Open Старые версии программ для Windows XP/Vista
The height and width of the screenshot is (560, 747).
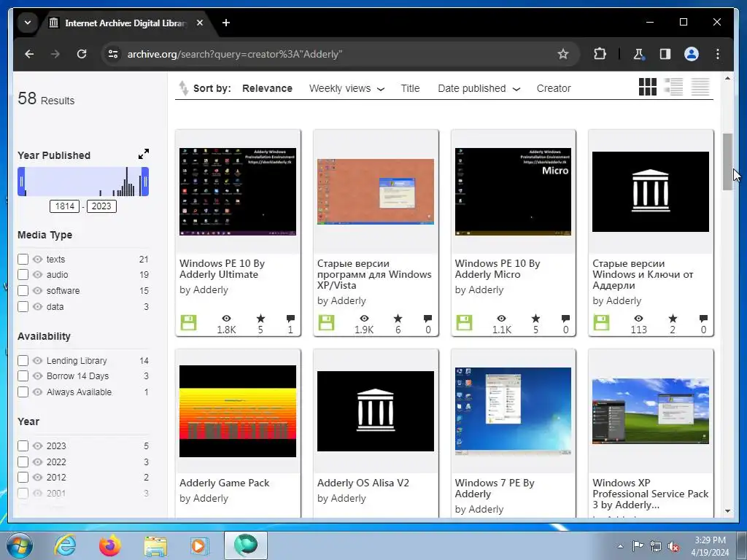[374, 274]
